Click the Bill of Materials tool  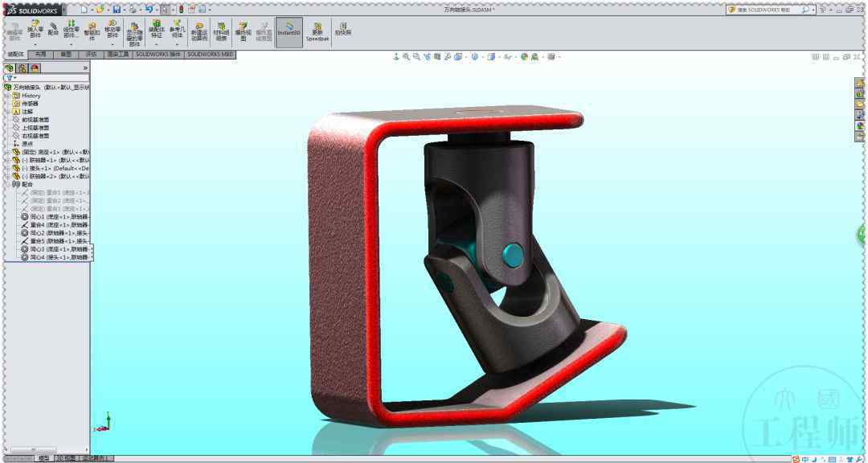click(221, 31)
